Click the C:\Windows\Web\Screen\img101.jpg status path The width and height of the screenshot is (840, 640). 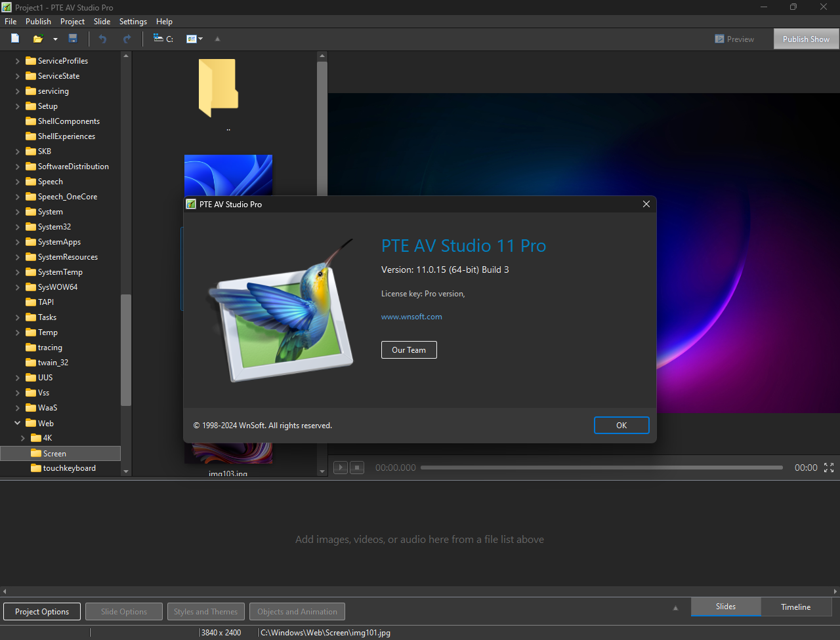[x=325, y=633]
